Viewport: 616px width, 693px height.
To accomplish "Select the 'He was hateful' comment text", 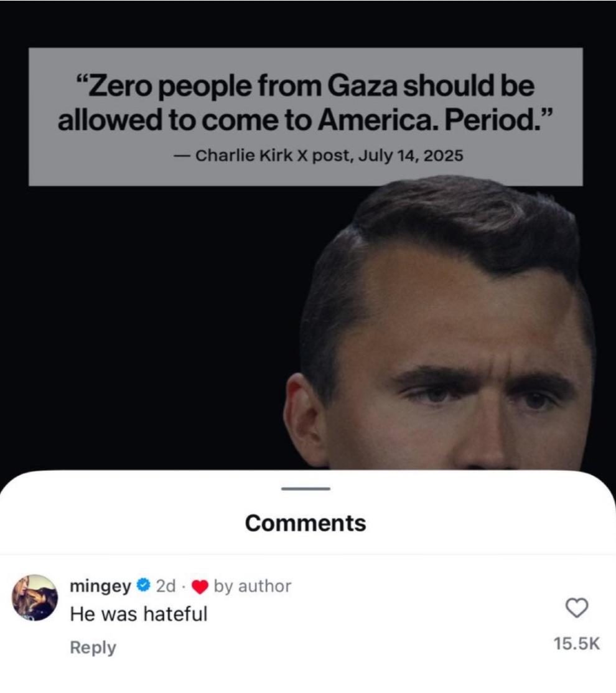I will point(139,614).
